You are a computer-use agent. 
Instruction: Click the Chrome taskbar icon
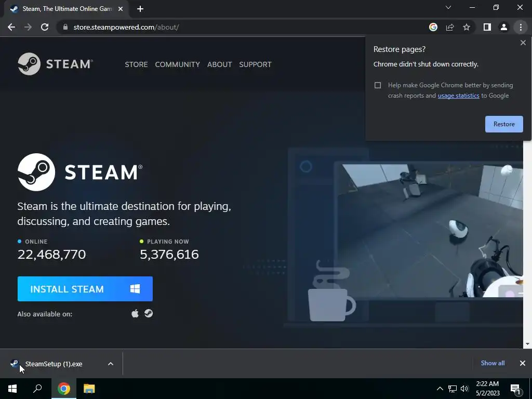click(x=64, y=389)
